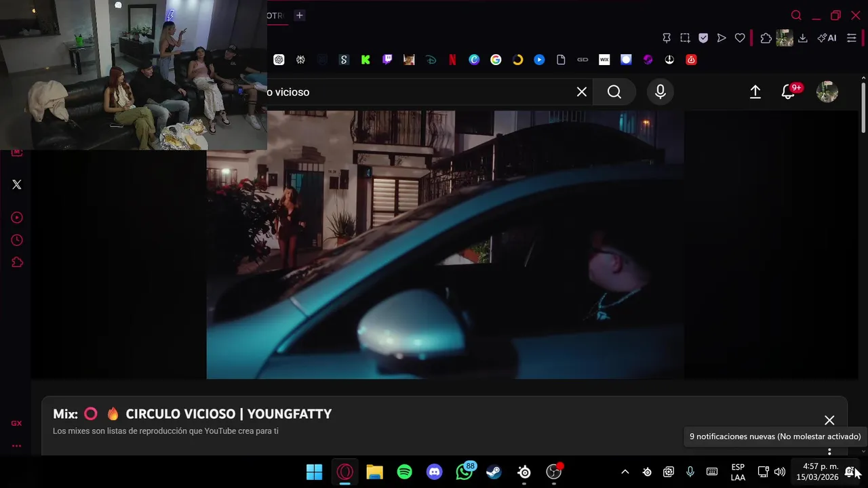Image resolution: width=868 pixels, height=488 pixels.
Task: Open the red flask bookmark icon
Action: click(x=691, y=60)
